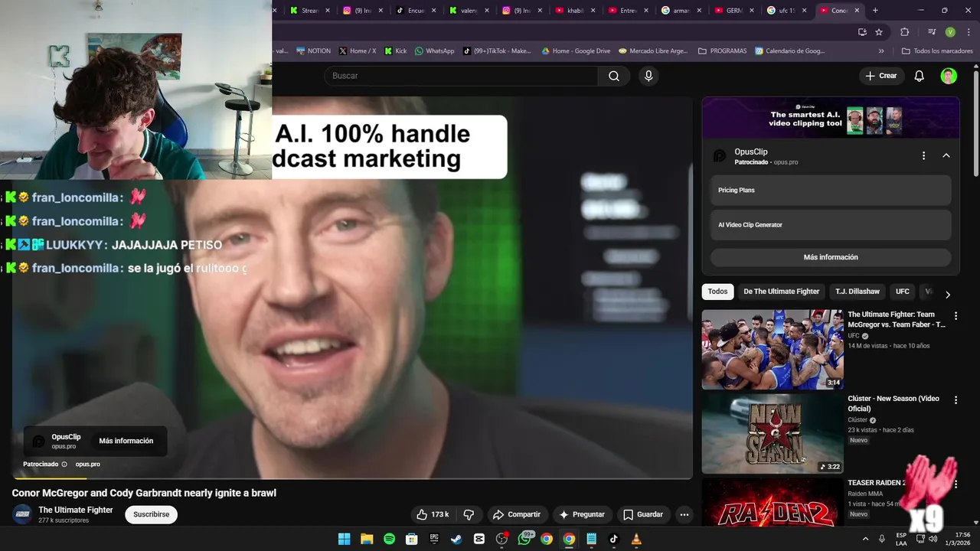Open TEASER RAIDEN 2 video thumbnail
The height and width of the screenshot is (551, 980).
(x=773, y=502)
